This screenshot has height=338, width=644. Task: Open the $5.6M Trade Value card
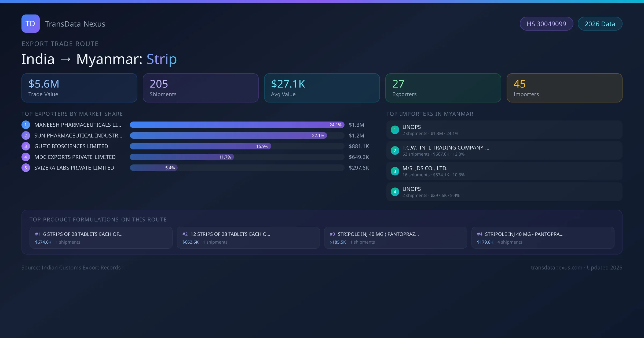pos(79,88)
